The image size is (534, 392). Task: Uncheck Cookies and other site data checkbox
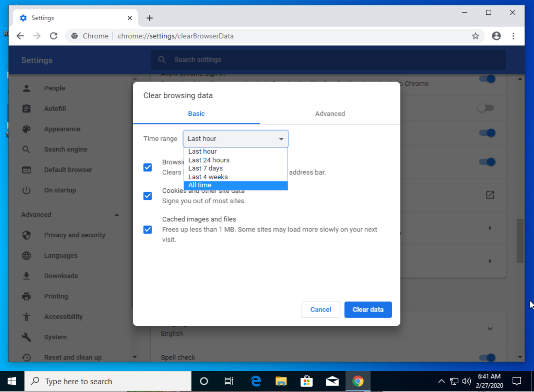pyautogui.click(x=148, y=196)
